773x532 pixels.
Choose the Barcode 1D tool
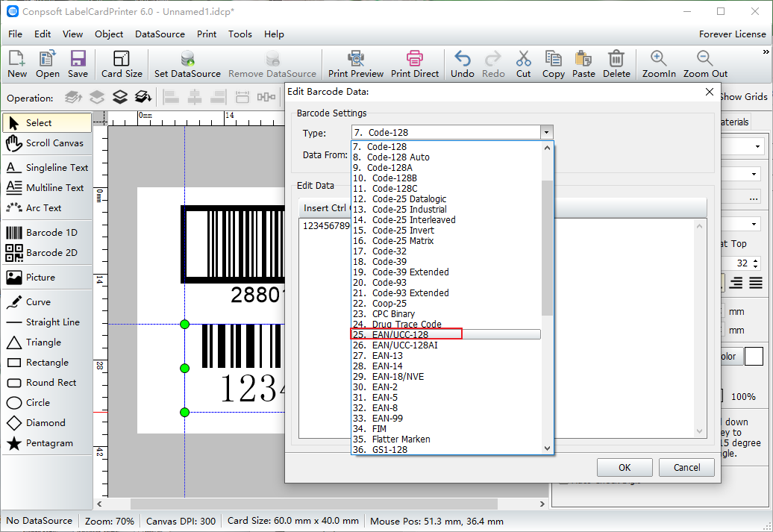[47, 233]
